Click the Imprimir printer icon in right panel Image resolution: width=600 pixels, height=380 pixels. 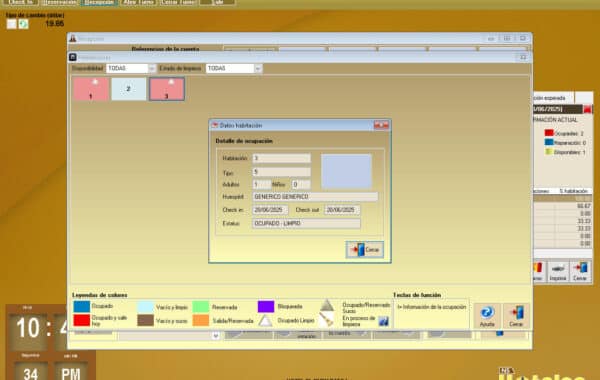(x=558, y=271)
